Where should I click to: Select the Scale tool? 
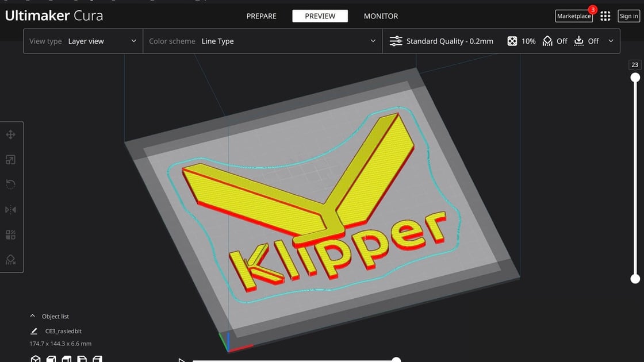click(10, 159)
